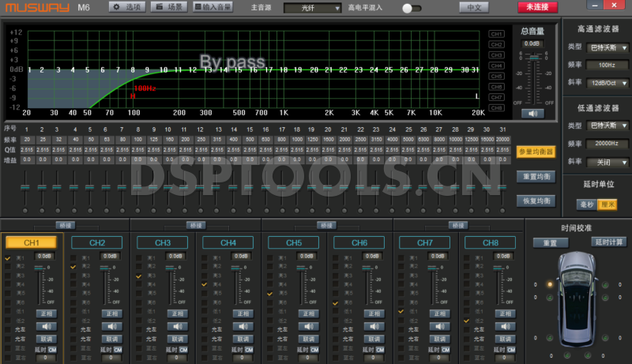The width and height of the screenshot is (632, 364).
Task: Mute CH4 with its speaker icon
Action: point(243,326)
